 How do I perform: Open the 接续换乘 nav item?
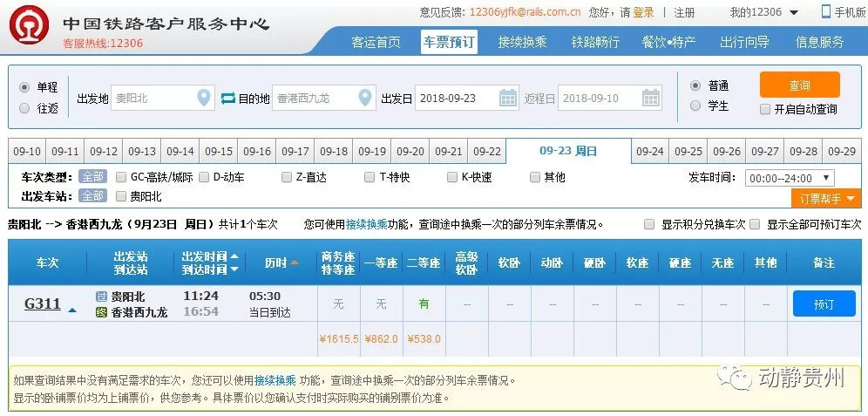[x=522, y=42]
